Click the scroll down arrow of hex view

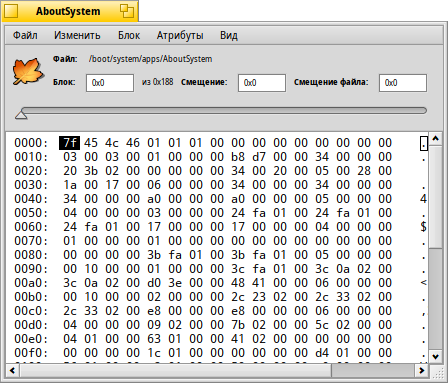(435, 357)
